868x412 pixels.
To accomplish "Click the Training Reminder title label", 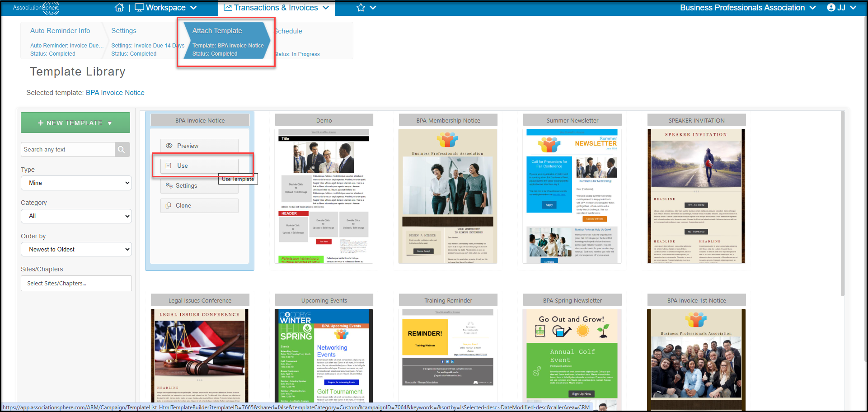I will (x=448, y=300).
